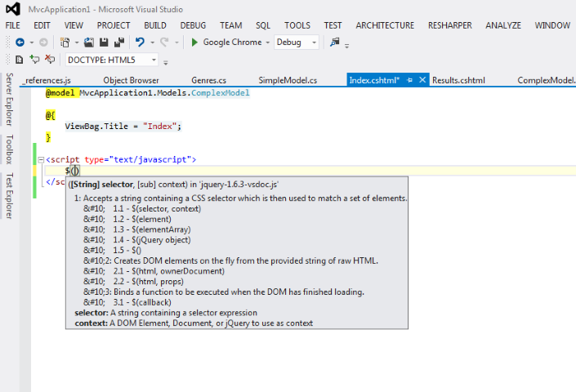Switch to the Results.cshtml tab
Screen dimensions: 576x392
coord(458,80)
